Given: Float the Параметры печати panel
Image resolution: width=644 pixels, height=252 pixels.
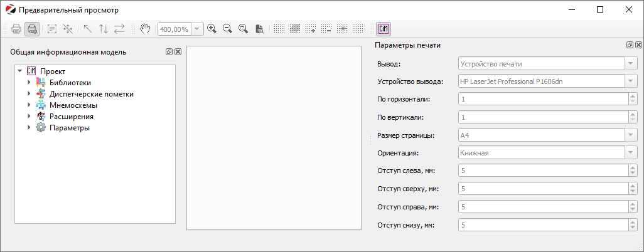Looking at the screenshot, I should [x=630, y=45].
